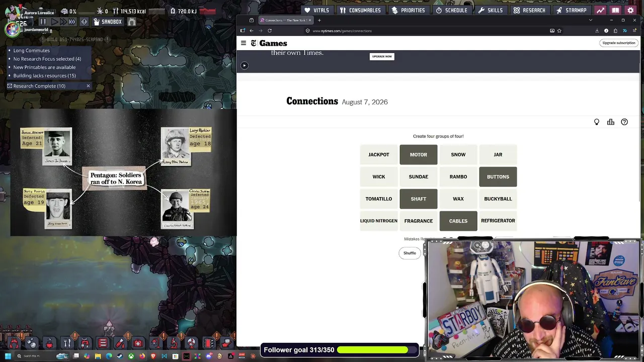
Task: Open the Schedule management tab
Action: tap(451, 10)
